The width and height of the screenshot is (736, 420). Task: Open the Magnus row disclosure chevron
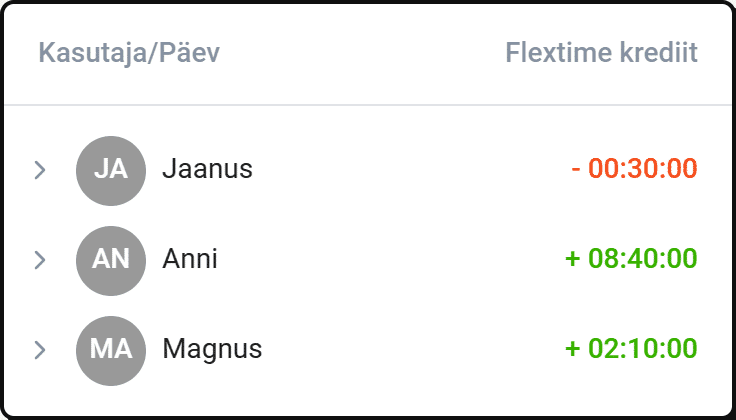(x=40, y=350)
